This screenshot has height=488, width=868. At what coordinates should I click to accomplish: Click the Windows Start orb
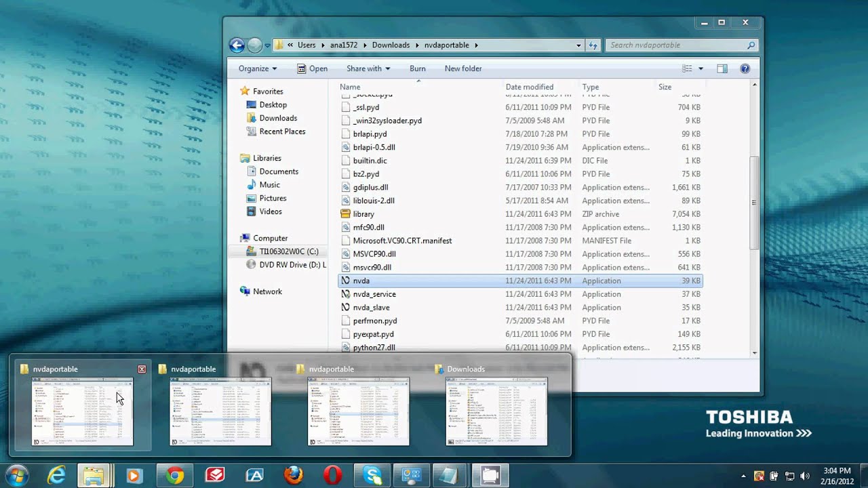(x=16, y=476)
